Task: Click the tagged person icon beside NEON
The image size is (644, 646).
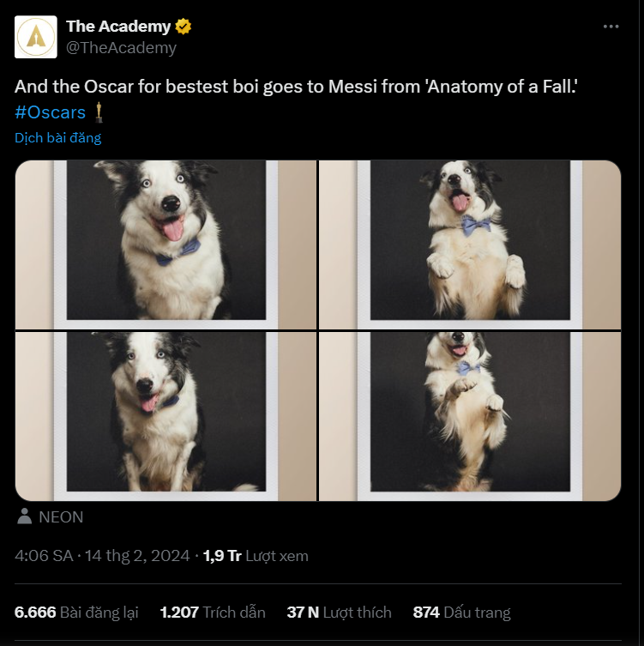Action: pos(24,516)
